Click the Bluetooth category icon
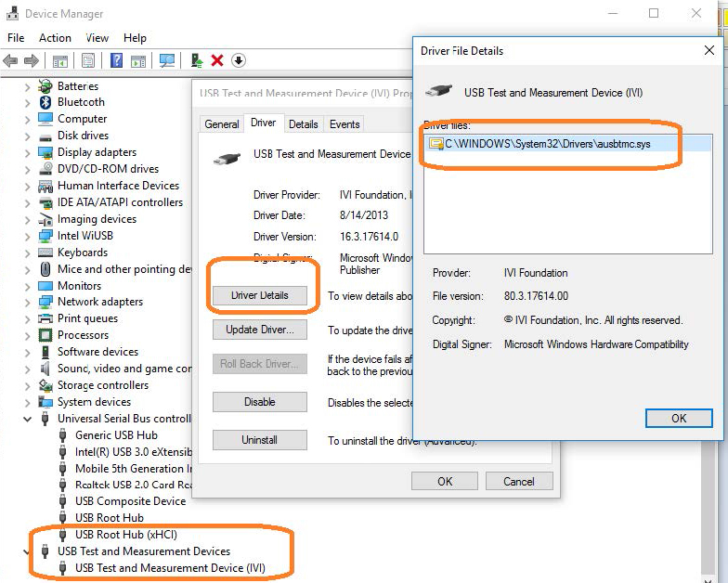 [x=45, y=102]
